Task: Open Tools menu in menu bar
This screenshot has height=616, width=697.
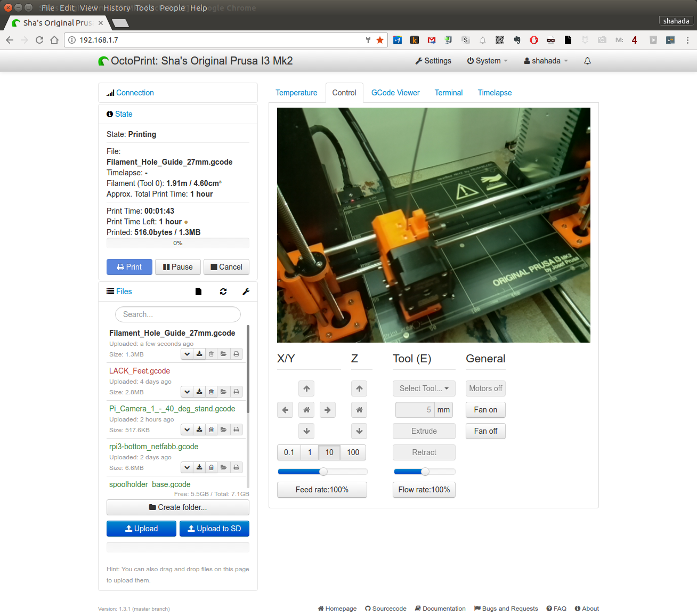Action: [x=145, y=8]
